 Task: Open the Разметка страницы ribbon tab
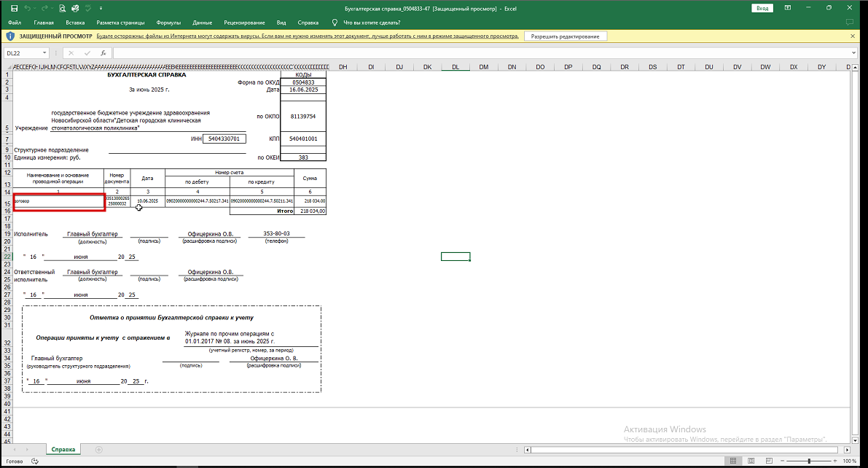coord(121,23)
